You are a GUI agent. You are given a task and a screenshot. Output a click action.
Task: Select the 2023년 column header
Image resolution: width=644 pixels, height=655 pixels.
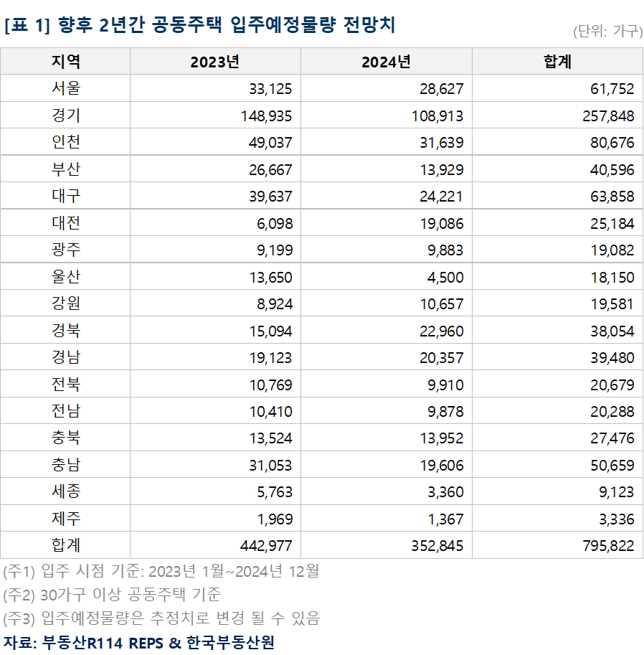coord(213,62)
